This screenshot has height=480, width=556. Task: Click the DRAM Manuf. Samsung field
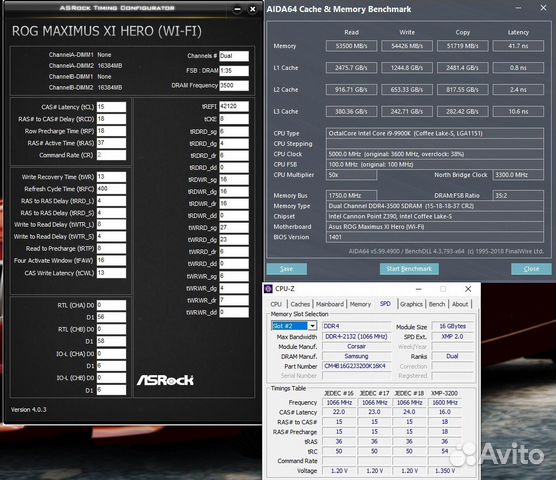click(x=357, y=356)
